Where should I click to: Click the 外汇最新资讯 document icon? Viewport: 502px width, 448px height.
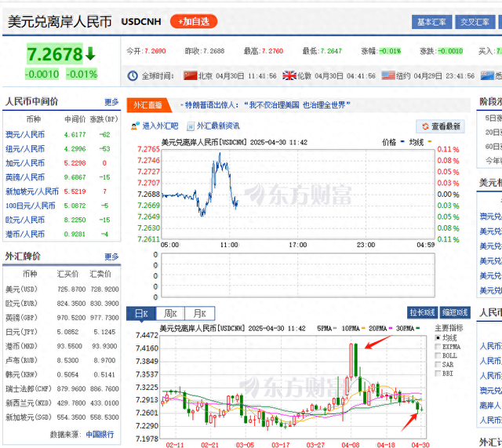[191, 126]
